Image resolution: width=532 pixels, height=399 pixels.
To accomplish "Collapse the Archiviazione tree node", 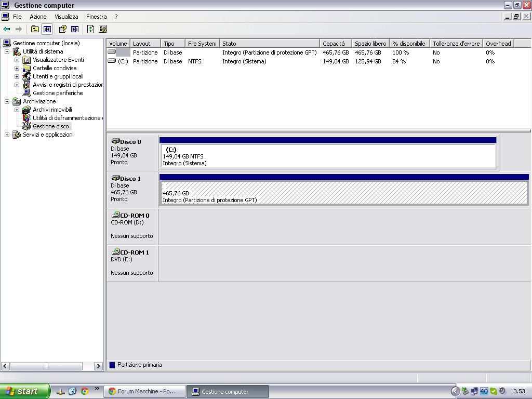I will tap(7, 101).
